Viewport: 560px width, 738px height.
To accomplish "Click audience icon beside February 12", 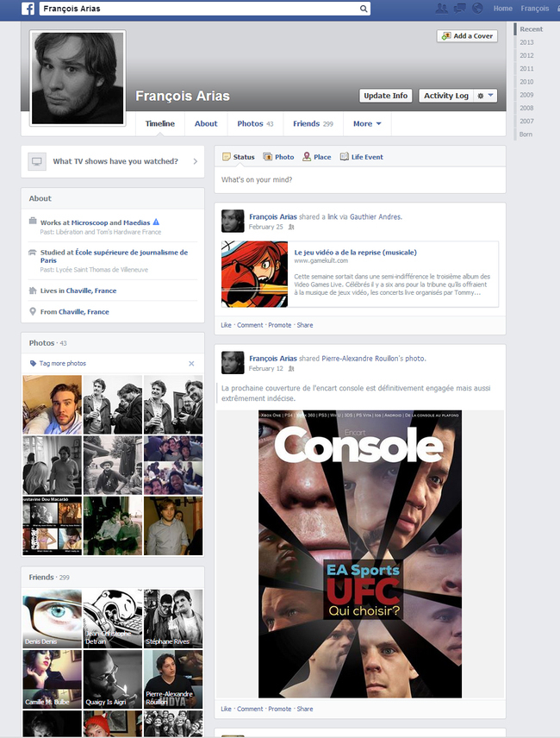I will pos(291,368).
